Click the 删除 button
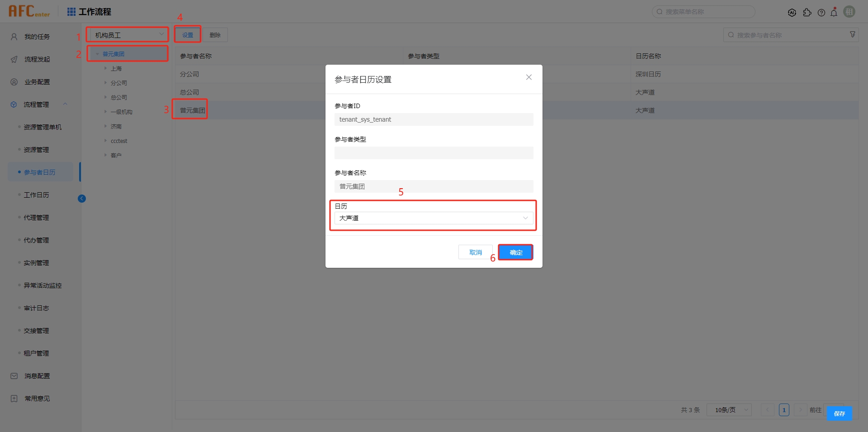The width and height of the screenshot is (868, 432). pyautogui.click(x=215, y=35)
